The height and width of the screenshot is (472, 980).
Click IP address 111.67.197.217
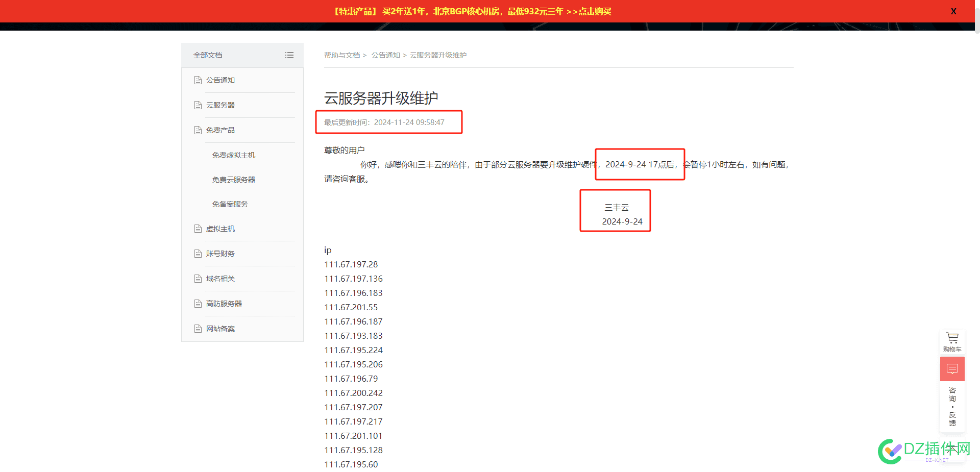click(354, 421)
